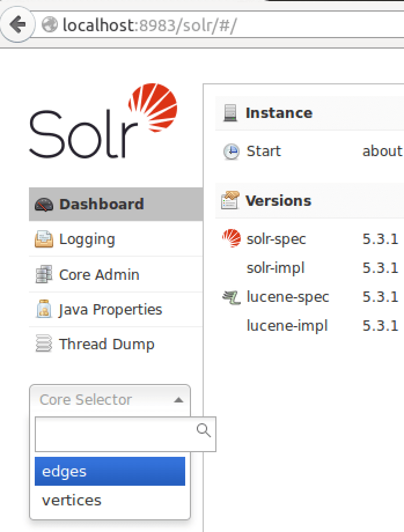The width and height of the screenshot is (404, 532).
Task: Click the Java Properties jar icon
Action: click(x=44, y=310)
